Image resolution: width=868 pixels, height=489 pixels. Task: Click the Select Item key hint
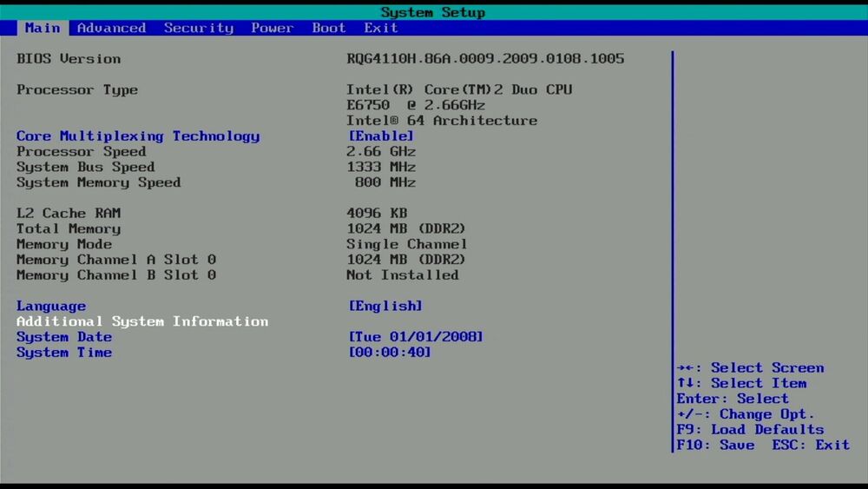(x=742, y=383)
